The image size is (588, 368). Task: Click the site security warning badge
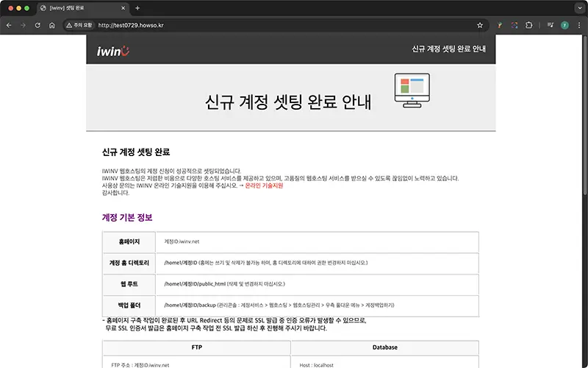click(79, 25)
